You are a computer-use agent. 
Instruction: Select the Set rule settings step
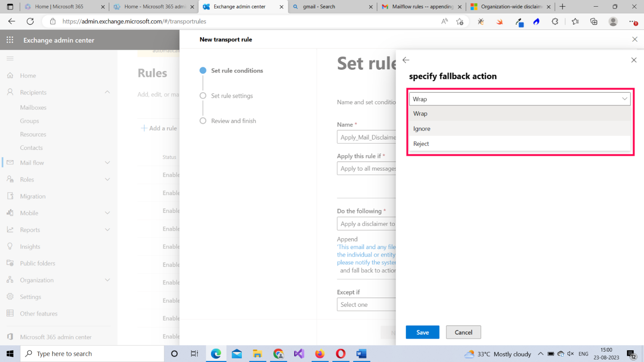click(x=231, y=96)
